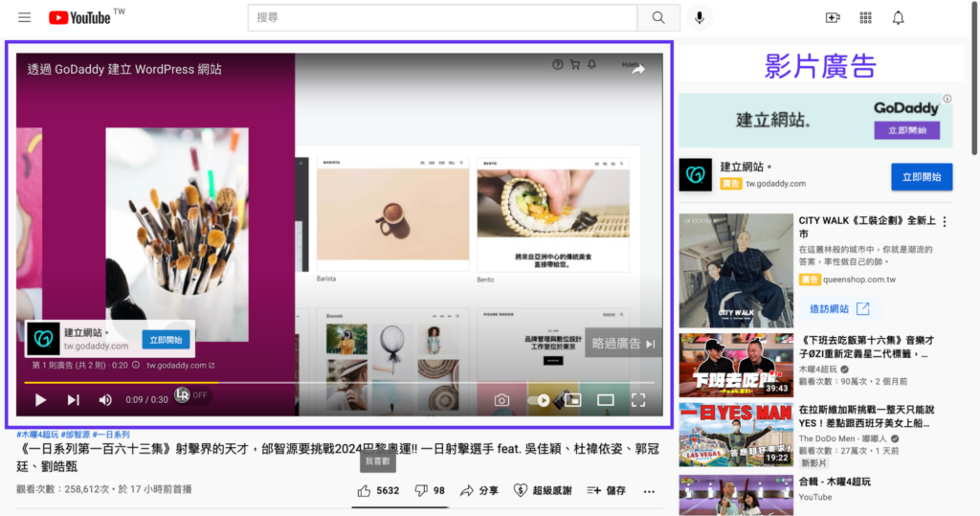
Task: Enter fullscreen mode
Action: tap(638, 400)
